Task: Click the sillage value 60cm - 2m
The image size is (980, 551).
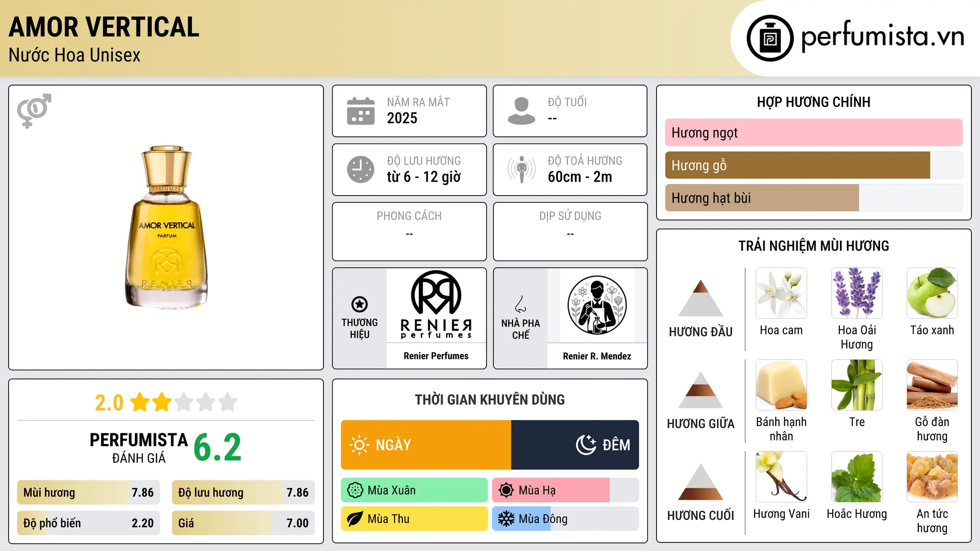Action: pos(580,177)
